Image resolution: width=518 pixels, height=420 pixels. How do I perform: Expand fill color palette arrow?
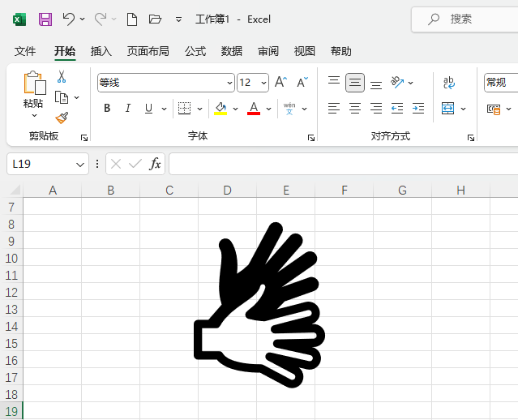[236, 109]
